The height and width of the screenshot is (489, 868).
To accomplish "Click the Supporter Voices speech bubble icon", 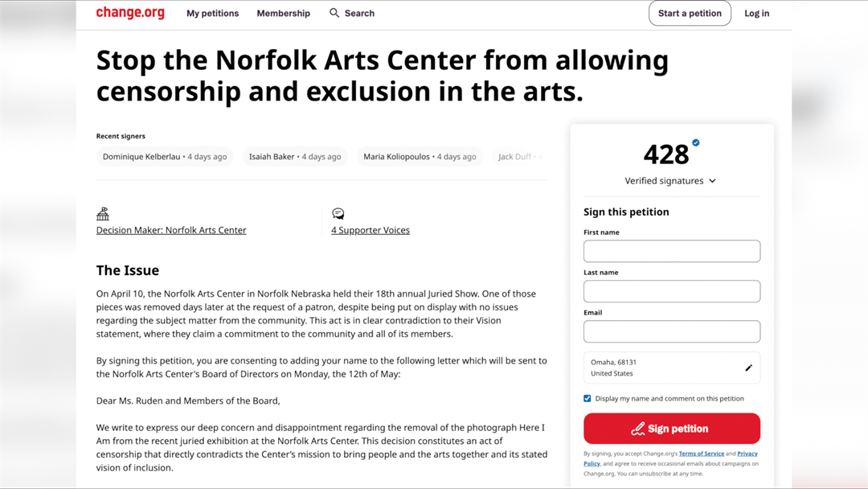I will click(x=338, y=213).
